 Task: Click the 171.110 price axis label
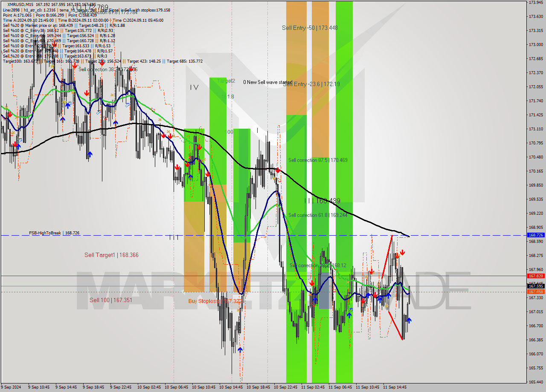[x=536, y=129]
